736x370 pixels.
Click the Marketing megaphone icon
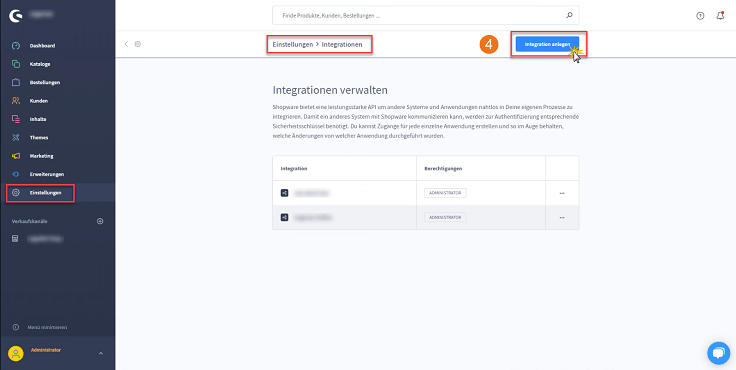click(x=16, y=156)
